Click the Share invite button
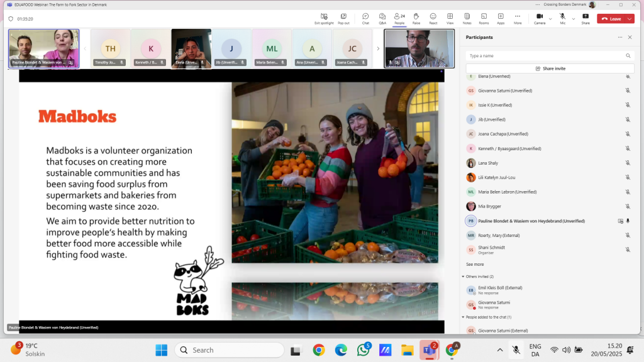This screenshot has width=644, height=362. (x=550, y=69)
